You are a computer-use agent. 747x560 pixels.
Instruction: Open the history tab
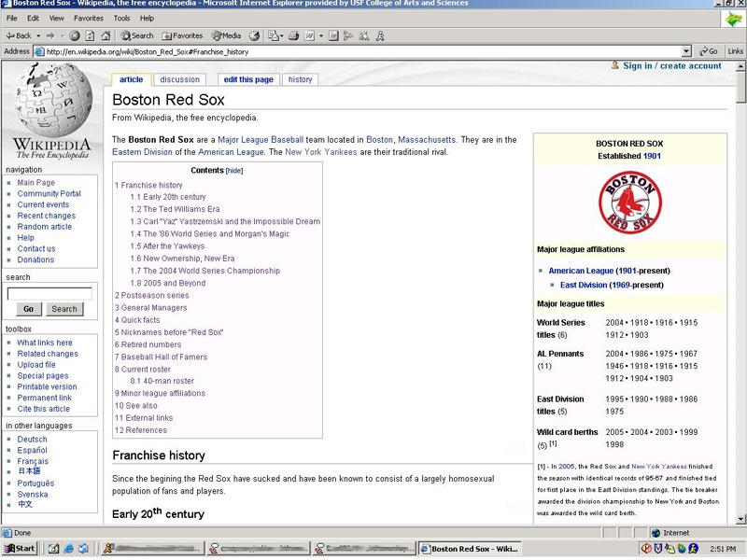click(300, 79)
